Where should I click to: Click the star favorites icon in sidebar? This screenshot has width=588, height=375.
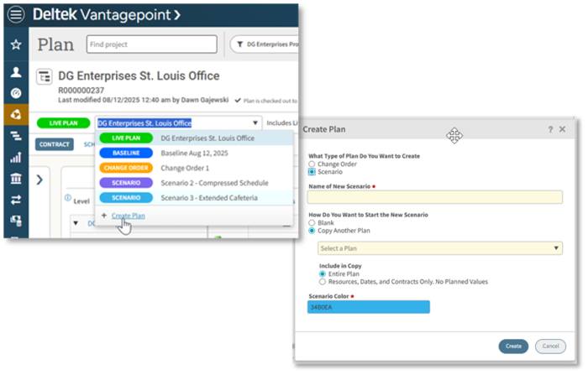click(x=16, y=44)
